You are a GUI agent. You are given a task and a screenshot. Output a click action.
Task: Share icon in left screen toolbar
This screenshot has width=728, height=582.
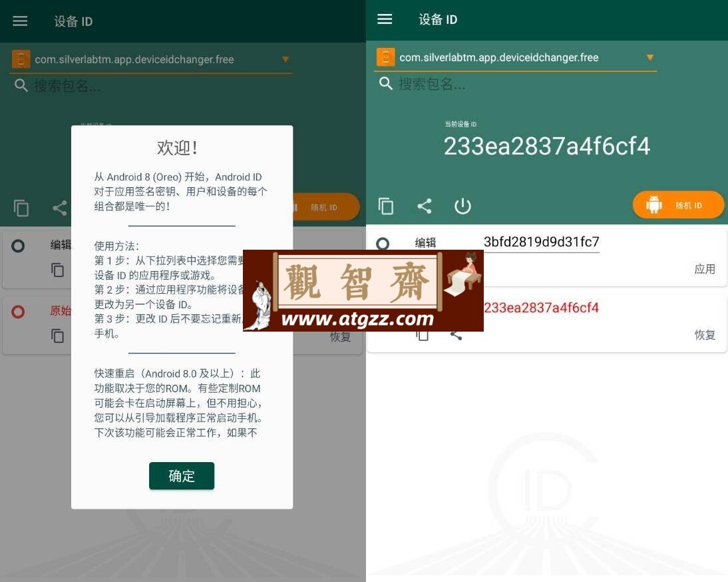click(x=59, y=208)
